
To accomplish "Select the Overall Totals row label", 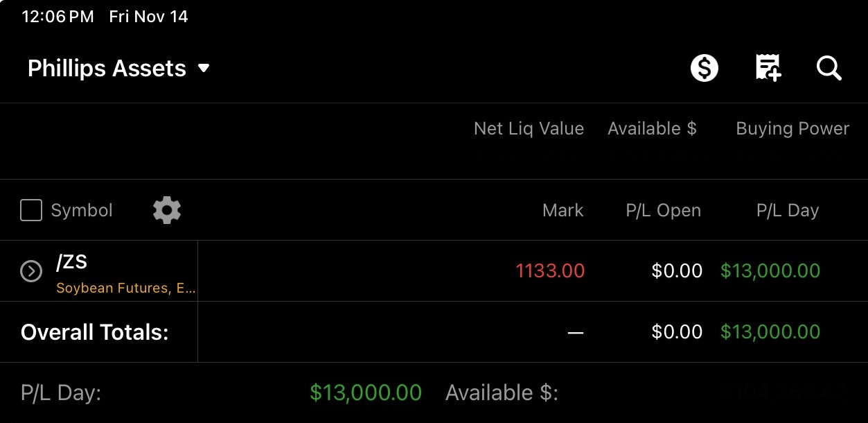I will tap(95, 332).
